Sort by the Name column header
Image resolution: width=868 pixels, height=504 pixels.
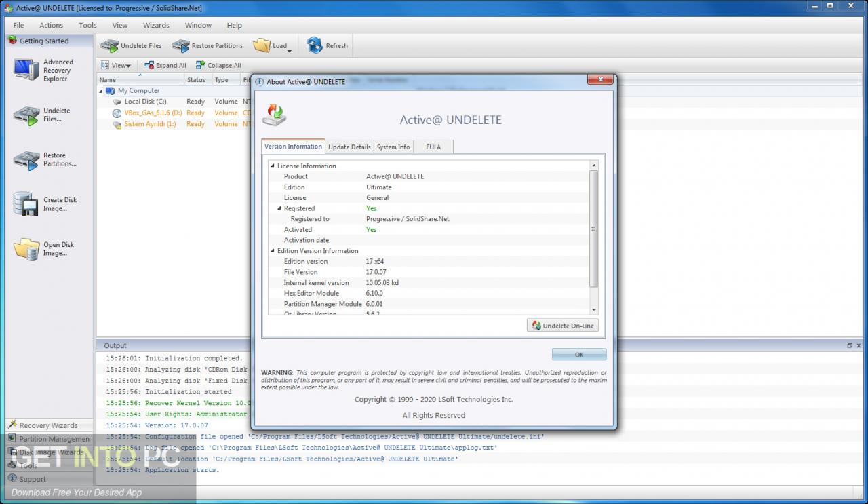click(x=140, y=80)
